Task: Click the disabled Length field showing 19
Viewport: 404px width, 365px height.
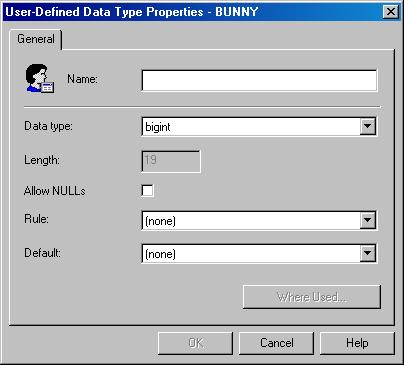Action: pos(171,161)
